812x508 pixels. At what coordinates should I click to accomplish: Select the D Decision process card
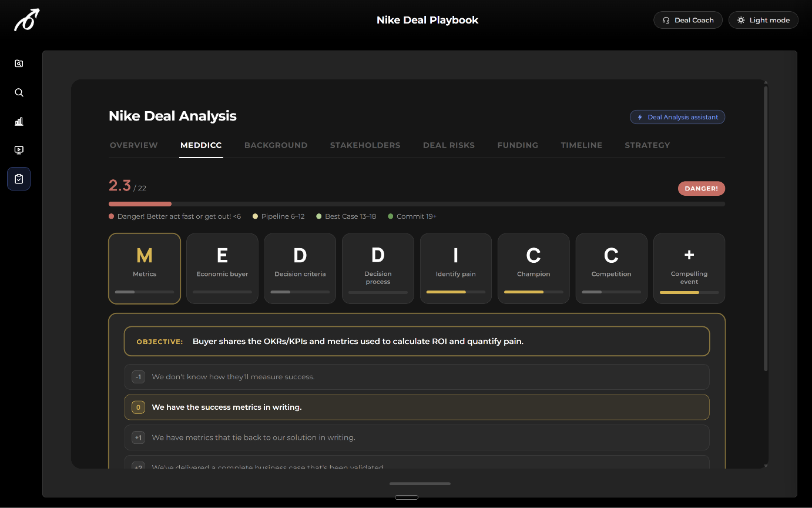pyautogui.click(x=378, y=269)
